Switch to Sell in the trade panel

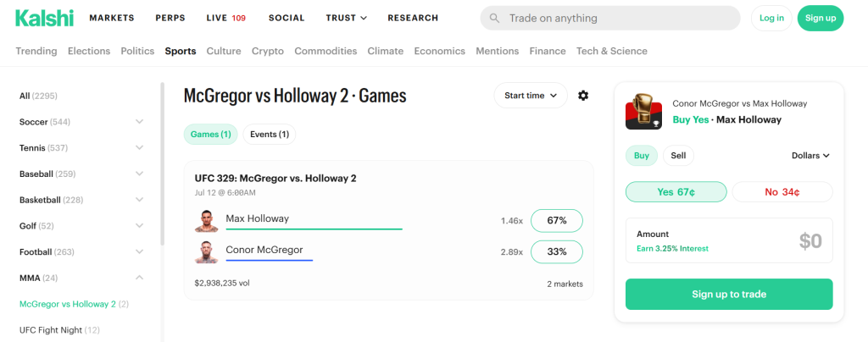pyautogui.click(x=678, y=156)
